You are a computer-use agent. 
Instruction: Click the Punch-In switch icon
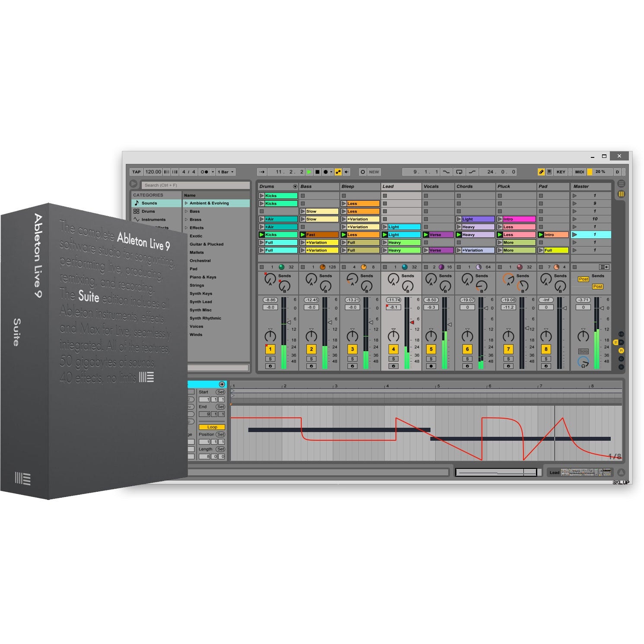tap(446, 172)
